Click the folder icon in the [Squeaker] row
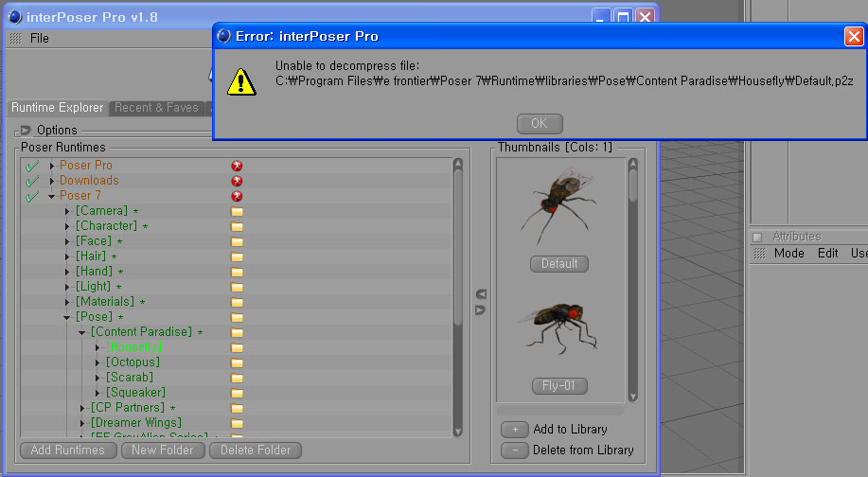Image resolution: width=868 pixels, height=477 pixels. point(237,393)
